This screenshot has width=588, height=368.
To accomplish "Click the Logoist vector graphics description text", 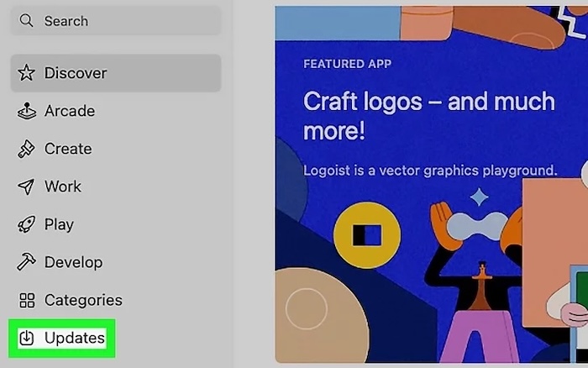I will 430,171.
